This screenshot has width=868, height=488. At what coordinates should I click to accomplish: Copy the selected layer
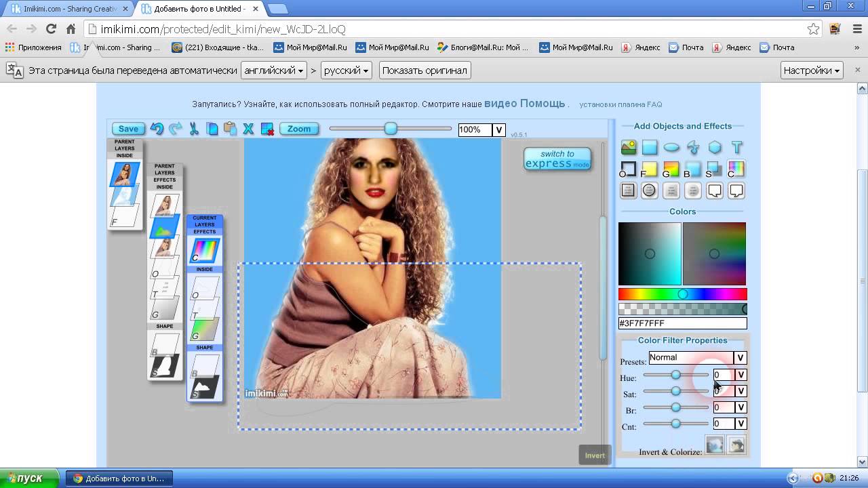pyautogui.click(x=212, y=129)
